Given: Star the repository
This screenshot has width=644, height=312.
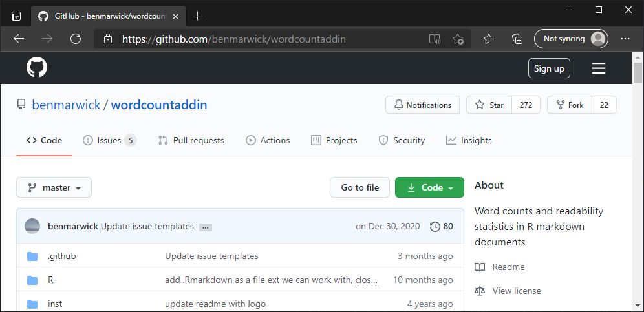Looking at the screenshot, I should 489,105.
